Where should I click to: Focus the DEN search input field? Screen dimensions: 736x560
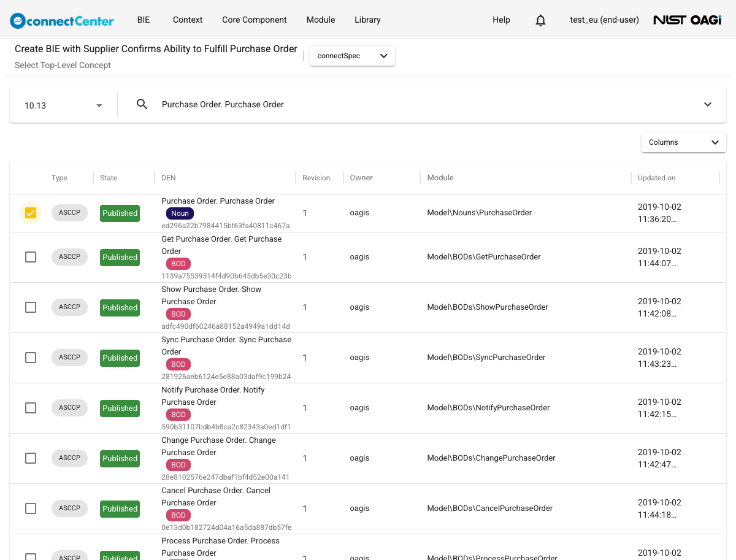pos(426,104)
